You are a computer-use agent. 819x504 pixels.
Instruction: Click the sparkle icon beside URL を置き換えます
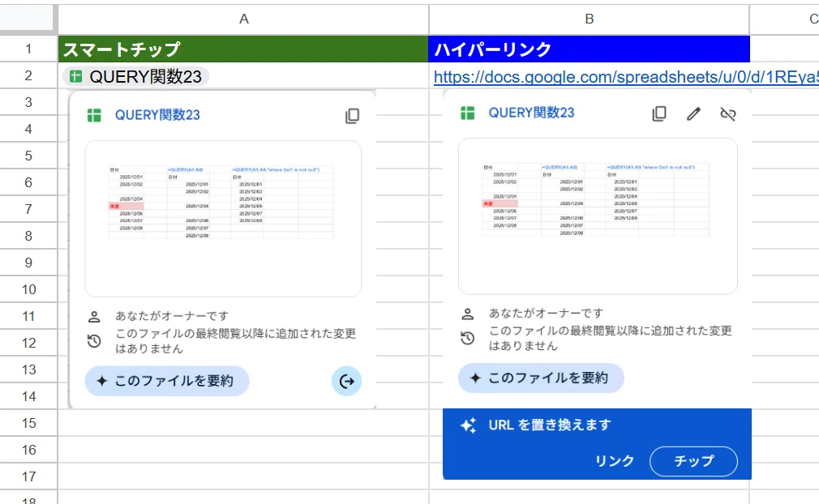pyautogui.click(x=468, y=425)
